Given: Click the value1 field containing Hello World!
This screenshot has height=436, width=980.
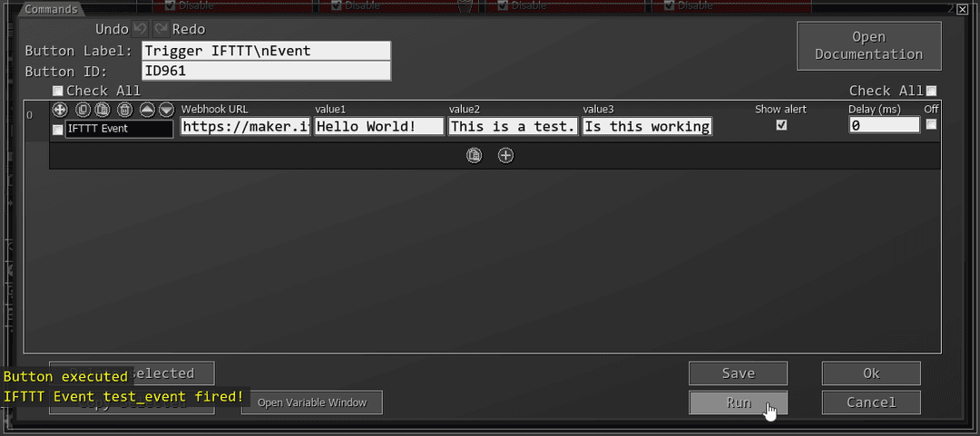Looking at the screenshot, I should click(378, 126).
